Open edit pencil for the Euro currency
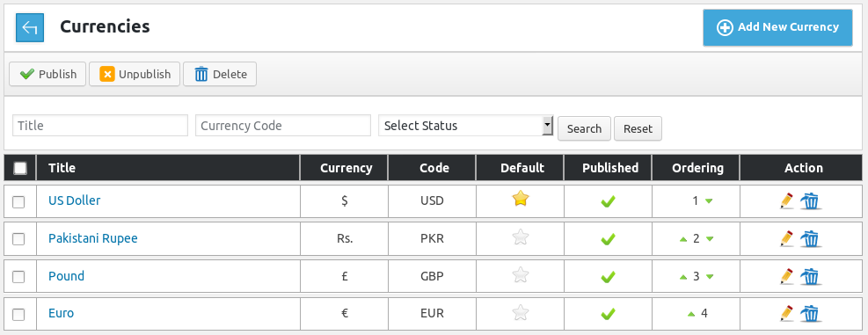Image resolution: width=868 pixels, height=335 pixels. point(786,313)
